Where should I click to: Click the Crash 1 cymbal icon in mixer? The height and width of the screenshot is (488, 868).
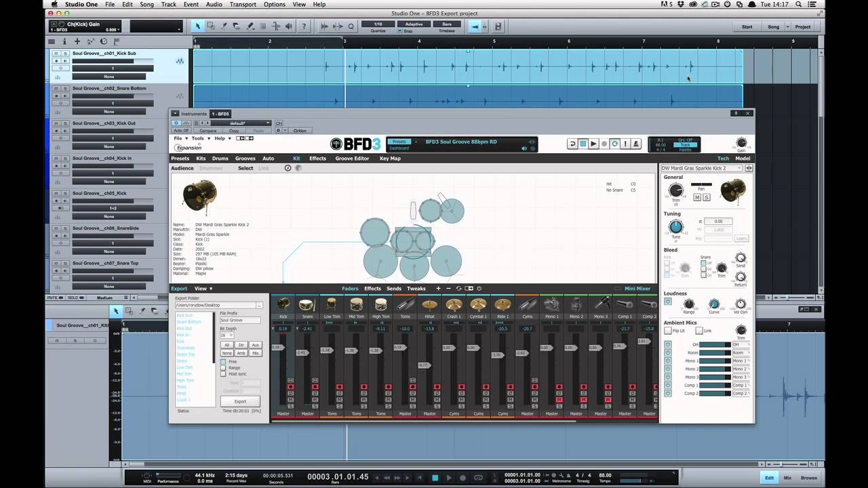(x=454, y=305)
